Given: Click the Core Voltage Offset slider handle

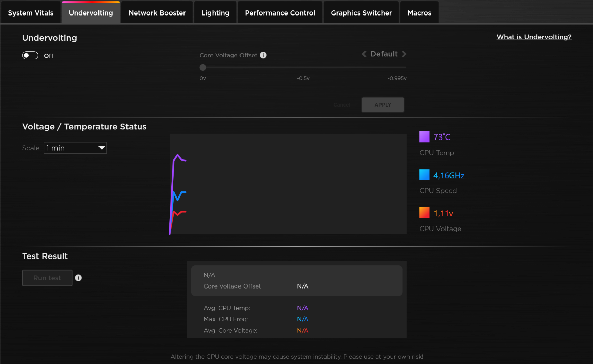Looking at the screenshot, I should point(203,68).
